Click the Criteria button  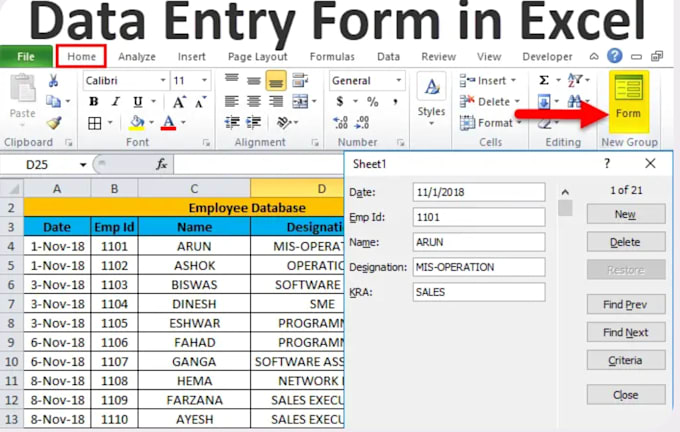[626, 360]
